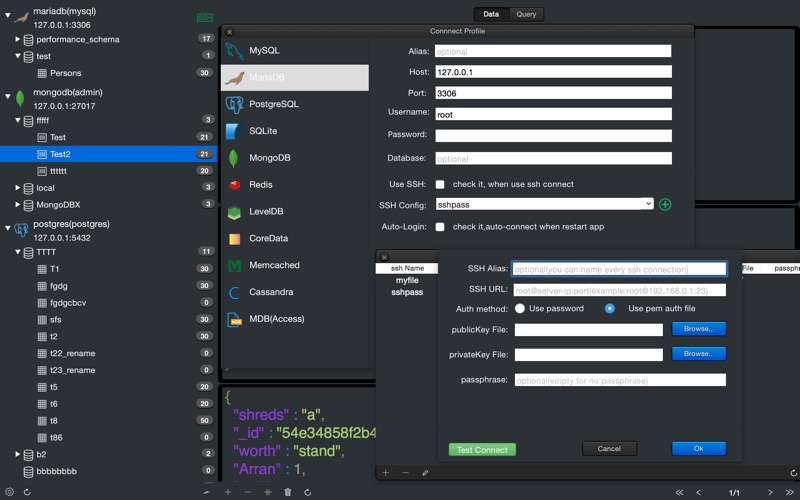800x500 pixels.
Task: Select sshpass in SSH Name list
Action: click(407, 292)
